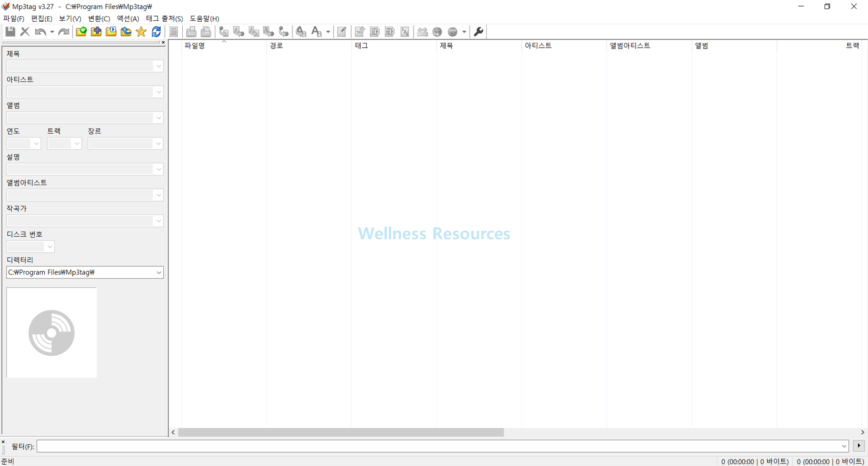Screen dimensions: 868x466
Task: Expand the 연도 dropdown
Action: (x=36, y=144)
